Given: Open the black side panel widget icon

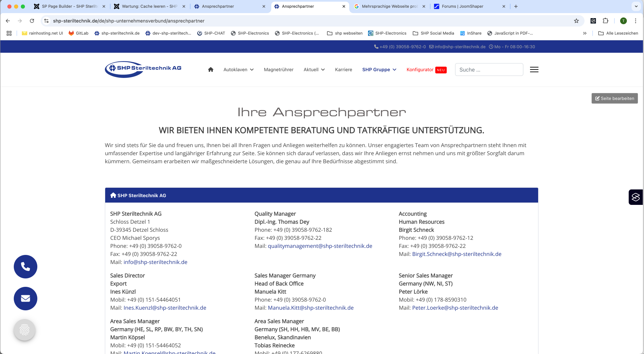Looking at the screenshot, I should [636, 197].
